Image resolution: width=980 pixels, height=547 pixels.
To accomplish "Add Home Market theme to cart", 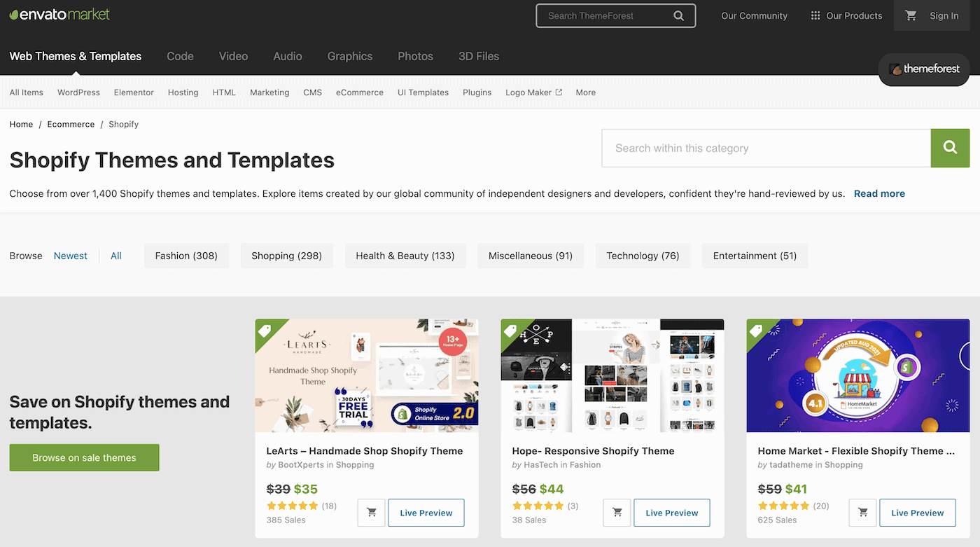I will point(862,513).
